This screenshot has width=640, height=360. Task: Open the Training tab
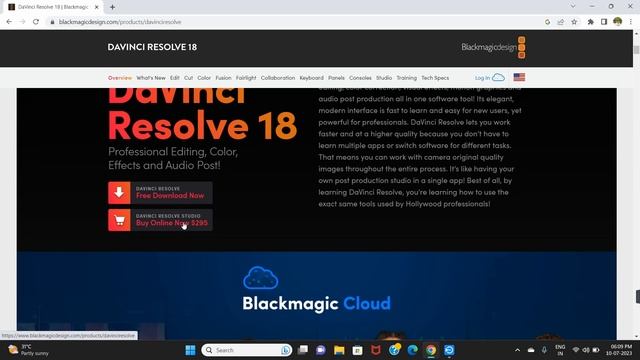click(x=407, y=78)
